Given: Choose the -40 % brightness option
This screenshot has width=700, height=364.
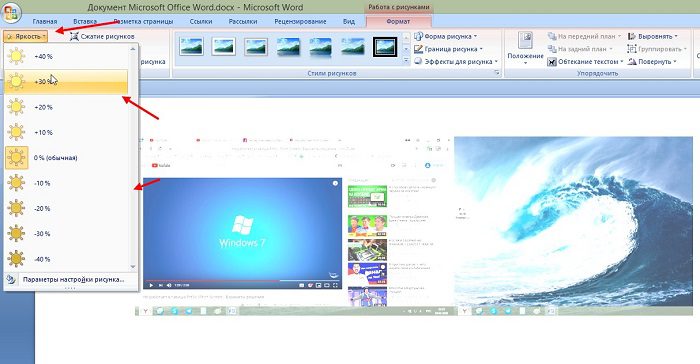Looking at the screenshot, I should (x=66, y=259).
